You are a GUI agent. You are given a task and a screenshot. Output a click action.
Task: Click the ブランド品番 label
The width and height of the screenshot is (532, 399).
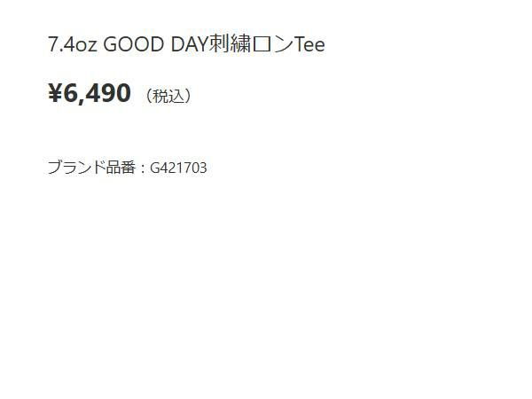click(x=91, y=168)
